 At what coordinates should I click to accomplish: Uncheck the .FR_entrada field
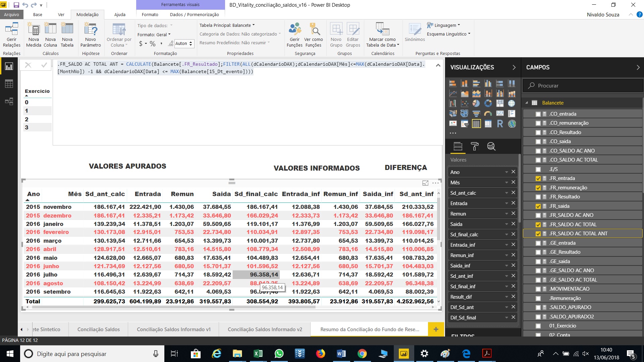(x=538, y=179)
